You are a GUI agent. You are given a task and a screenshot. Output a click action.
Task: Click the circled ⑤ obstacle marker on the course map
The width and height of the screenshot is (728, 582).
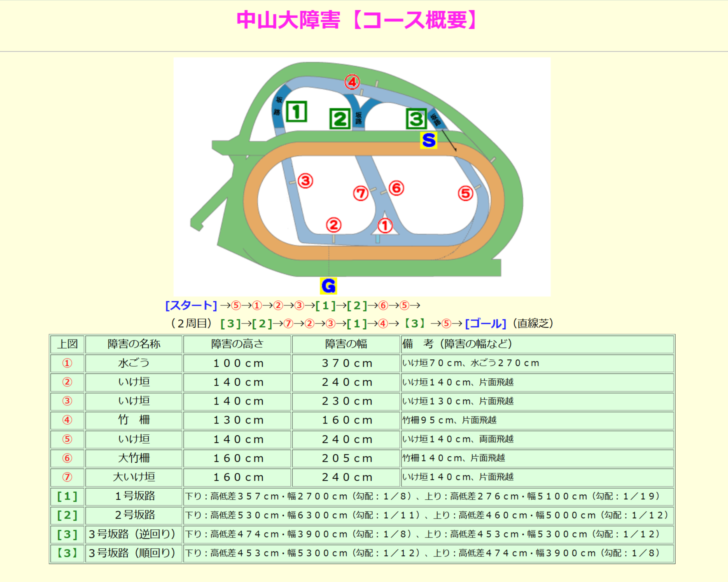465,193
